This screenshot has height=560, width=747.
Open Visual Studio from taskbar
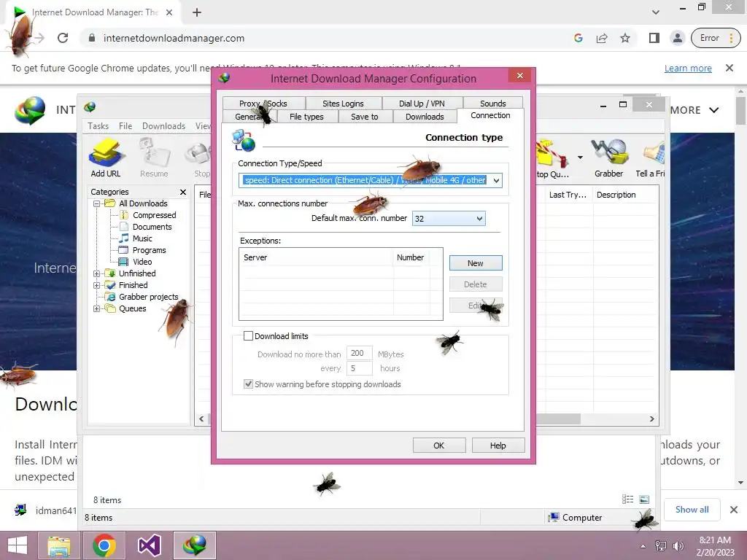149,545
